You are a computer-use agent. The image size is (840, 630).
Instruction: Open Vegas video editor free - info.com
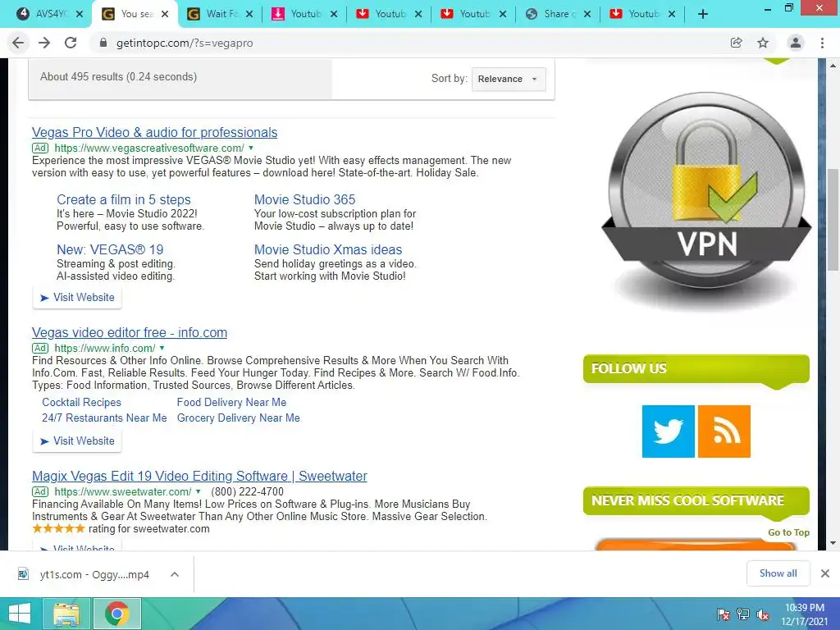click(129, 333)
